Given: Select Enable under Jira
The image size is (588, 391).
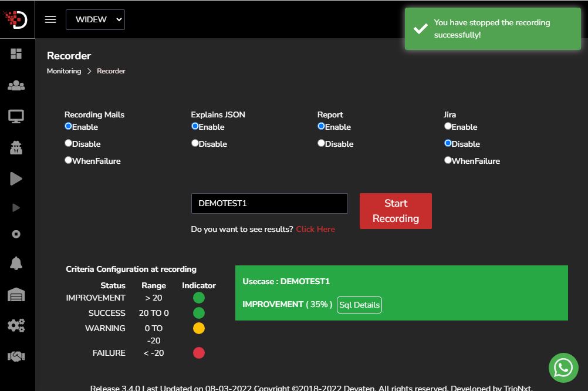Looking at the screenshot, I should coord(448,126).
